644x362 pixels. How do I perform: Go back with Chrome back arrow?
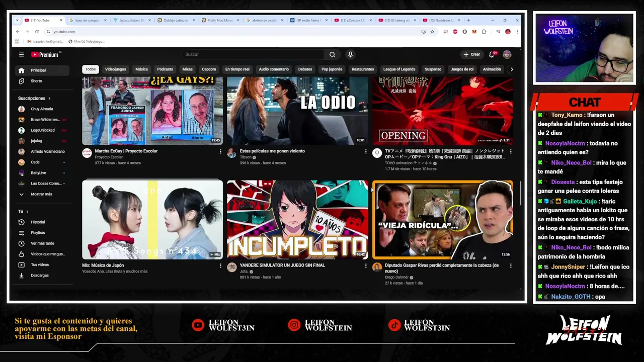pyautogui.click(x=17, y=32)
